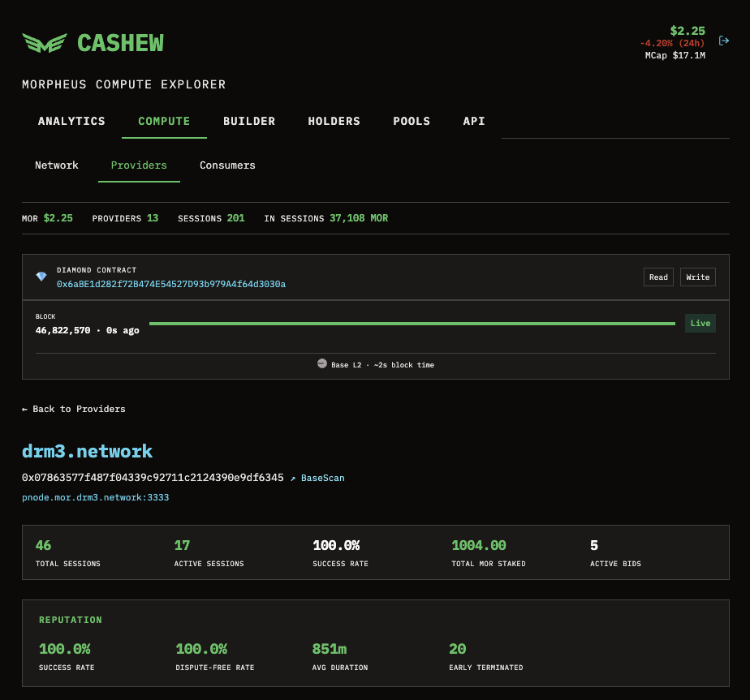
Task: Click the Base L2 network icon
Action: [322, 363]
